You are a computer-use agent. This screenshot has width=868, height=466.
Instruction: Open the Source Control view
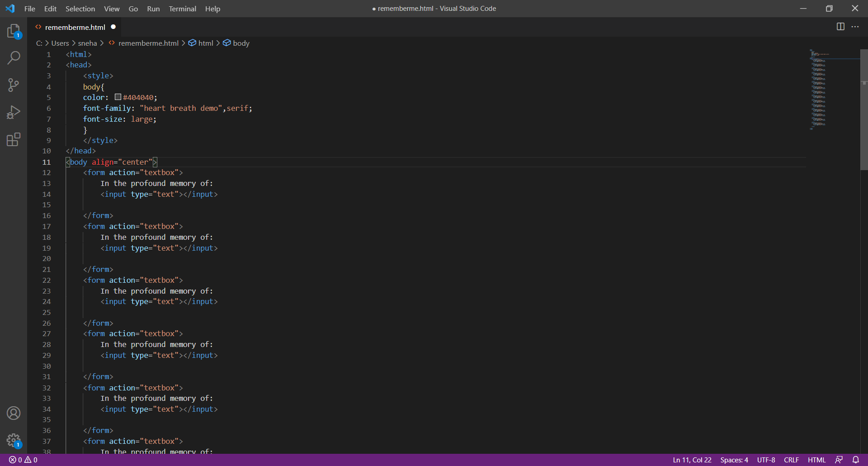tap(14, 85)
